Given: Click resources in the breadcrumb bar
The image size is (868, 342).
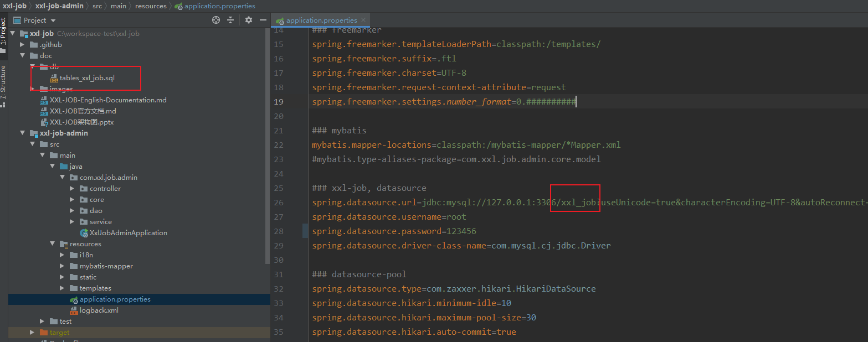Looking at the screenshot, I should pos(151,6).
